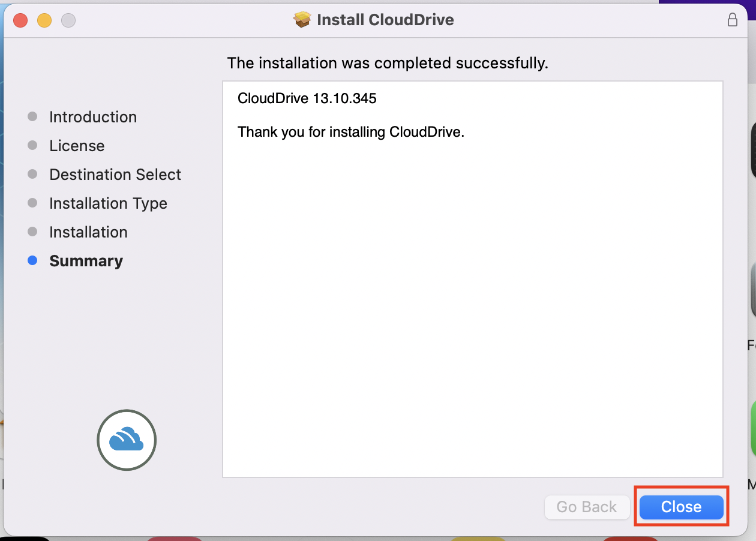Screen dimensions: 756x541
Task: Click the "CloudDrive 13.10.345" version text
Action: point(307,98)
